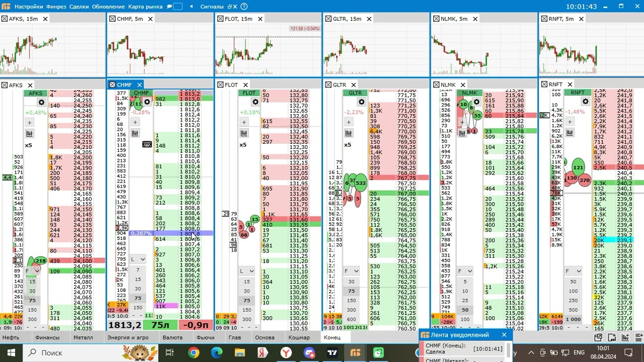644x362 pixels.
Task: Select volume 1 000 in RNFT order book
Action: tap(573, 319)
